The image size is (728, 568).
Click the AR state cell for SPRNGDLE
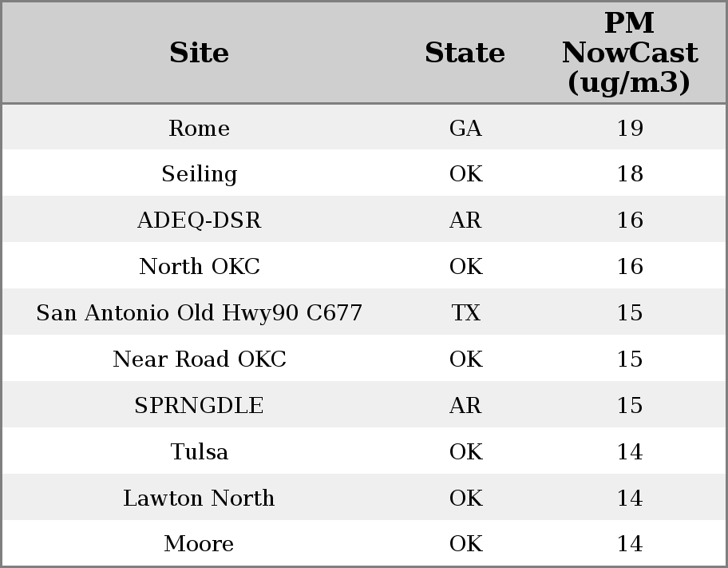pos(465,405)
